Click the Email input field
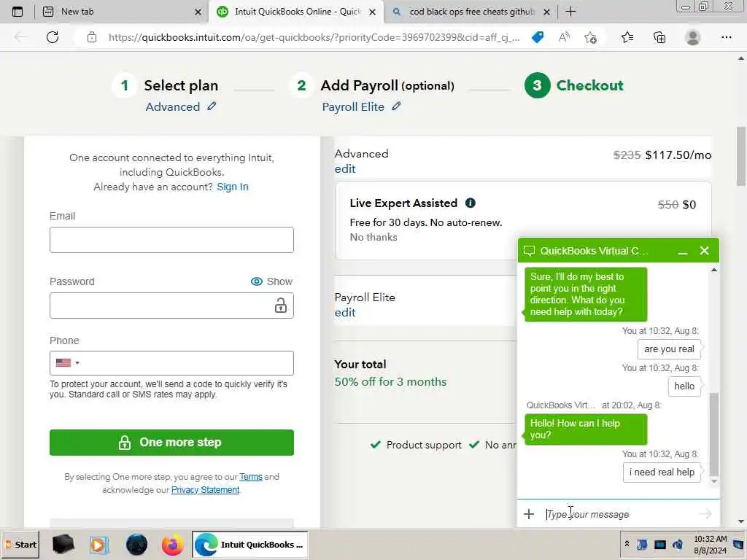 (x=171, y=239)
